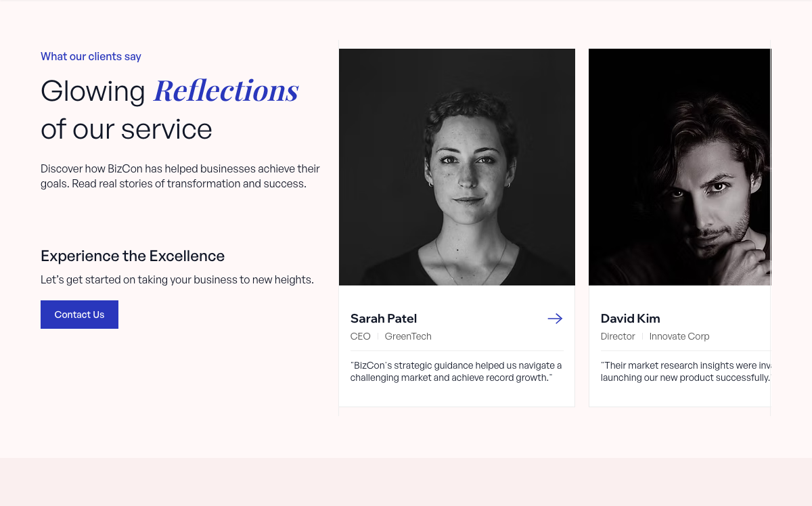
Task: Click David Kim's testimonial quote text
Action: pyautogui.click(x=685, y=371)
